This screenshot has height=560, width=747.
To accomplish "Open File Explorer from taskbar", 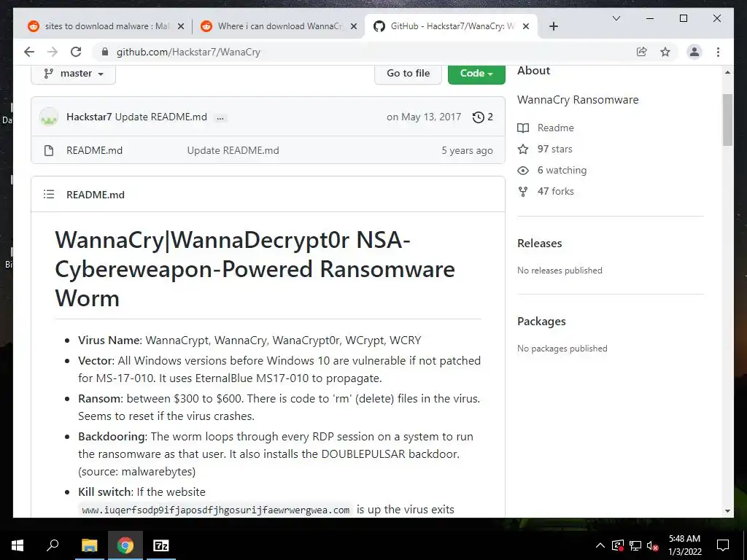I will (89, 545).
